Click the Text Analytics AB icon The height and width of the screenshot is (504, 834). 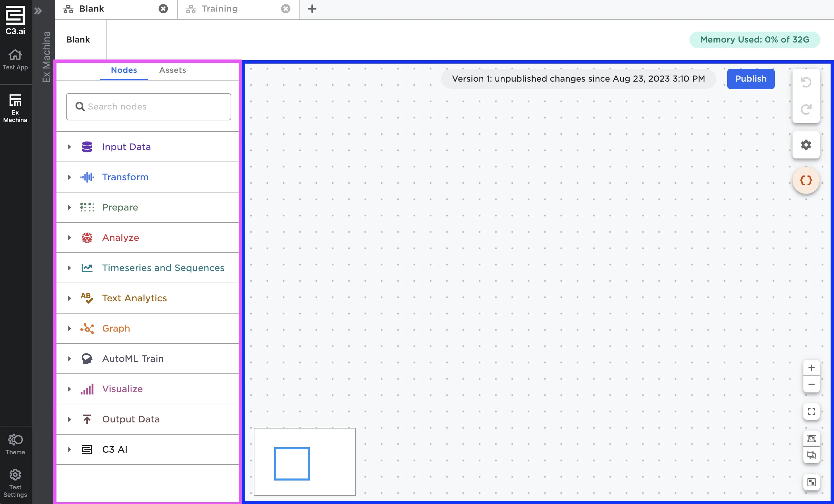pyautogui.click(x=87, y=298)
